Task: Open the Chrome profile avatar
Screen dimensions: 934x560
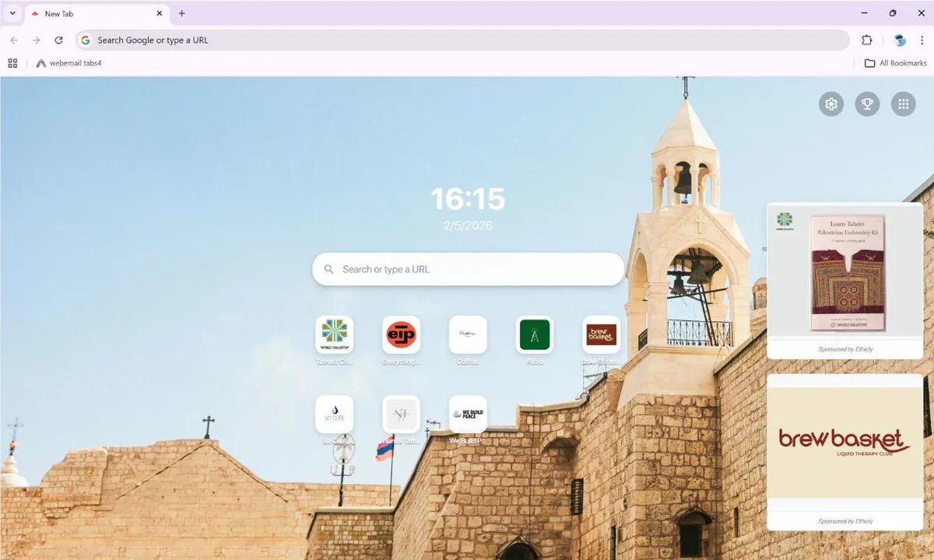Action: (900, 40)
